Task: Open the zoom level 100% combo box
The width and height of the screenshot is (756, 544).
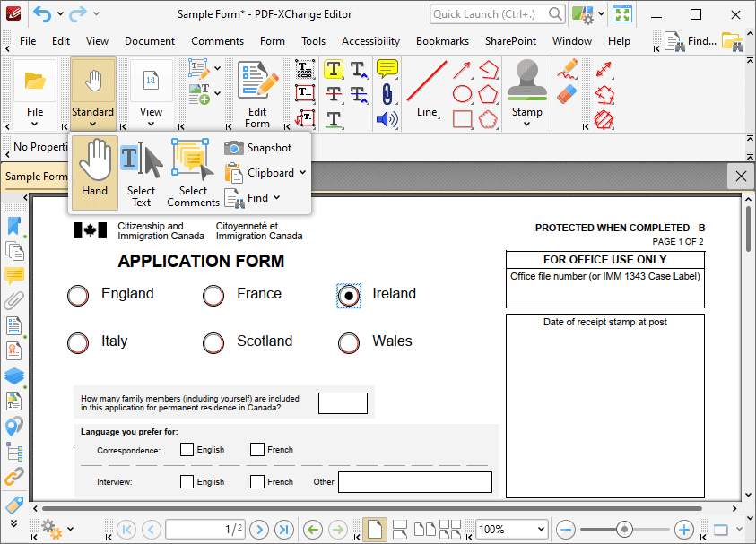Action: click(512, 529)
